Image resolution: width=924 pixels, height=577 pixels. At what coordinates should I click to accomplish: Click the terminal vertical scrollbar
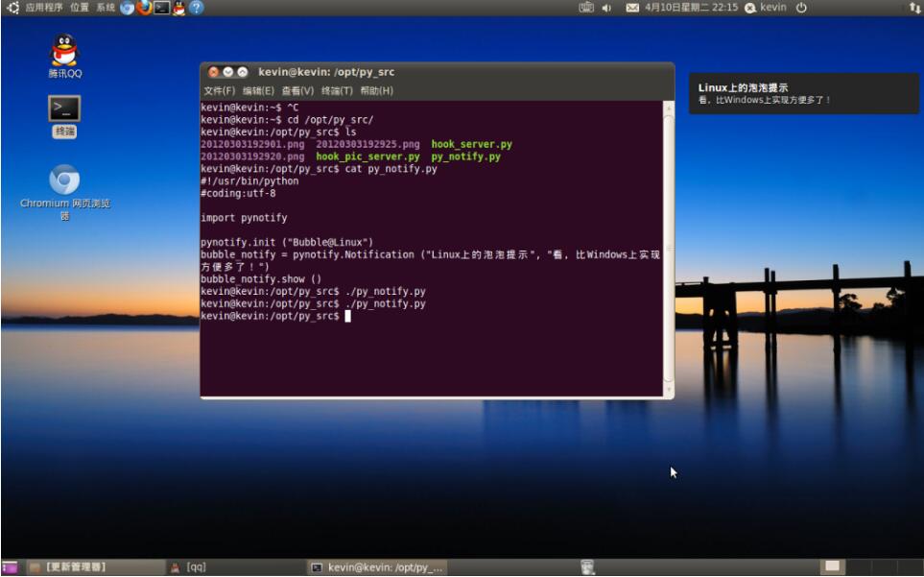coord(669,248)
